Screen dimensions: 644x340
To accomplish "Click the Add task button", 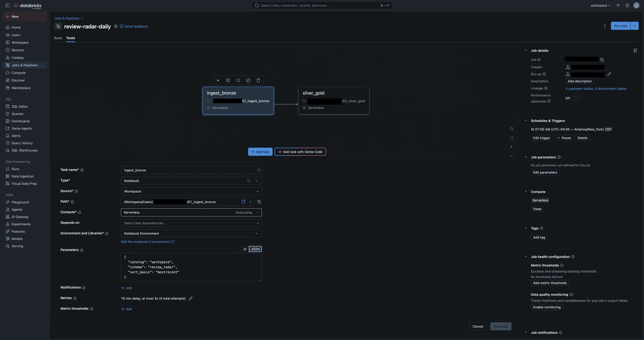I will pos(260,152).
